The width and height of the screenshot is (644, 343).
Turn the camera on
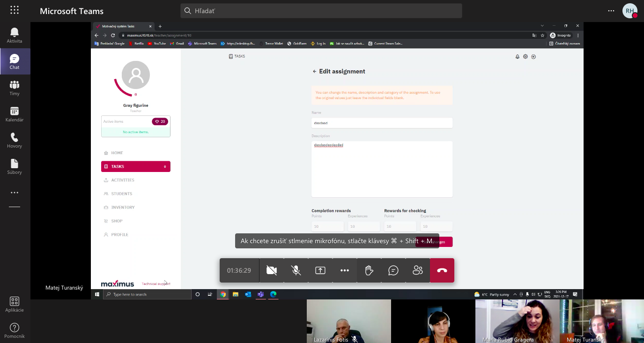pyautogui.click(x=272, y=270)
